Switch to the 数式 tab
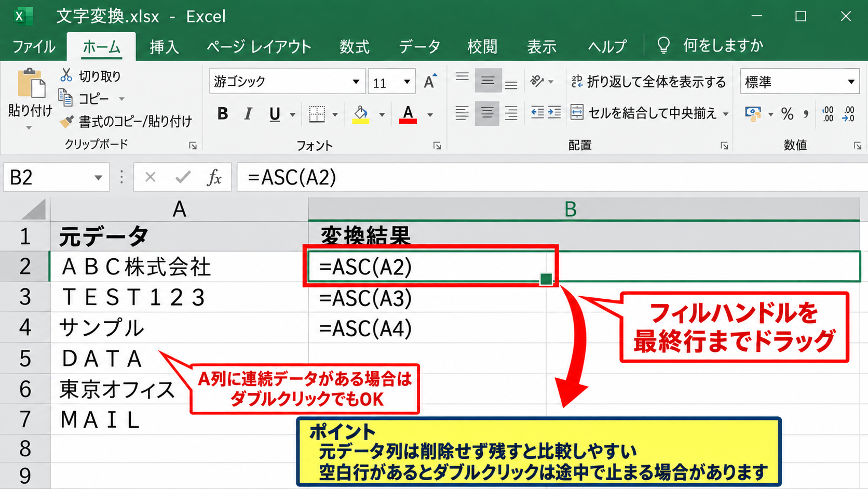Image resolution: width=868 pixels, height=489 pixels. coord(355,47)
